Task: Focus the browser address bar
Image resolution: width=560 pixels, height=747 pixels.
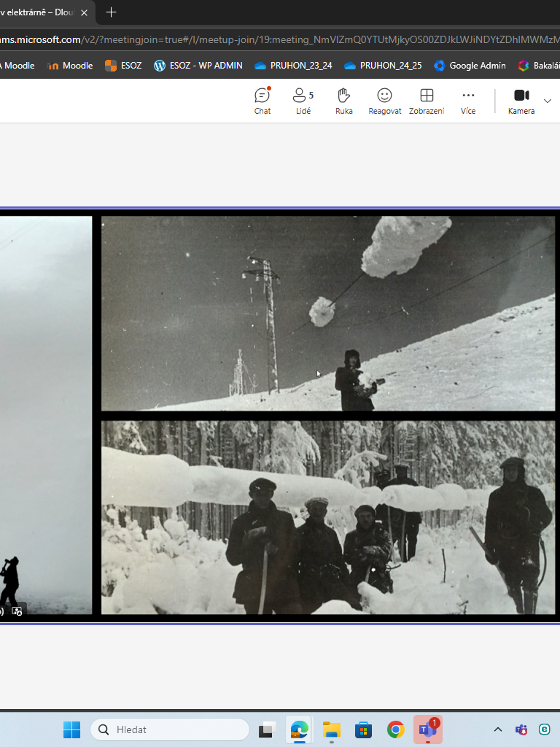Action: (x=280, y=39)
